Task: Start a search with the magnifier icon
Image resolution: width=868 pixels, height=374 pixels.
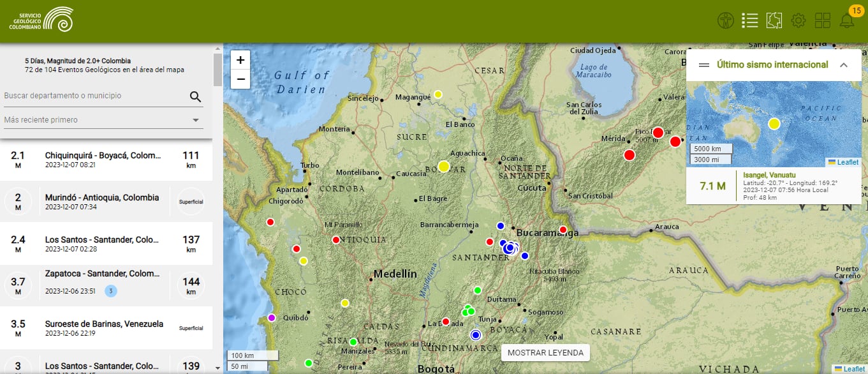Action: click(x=194, y=95)
